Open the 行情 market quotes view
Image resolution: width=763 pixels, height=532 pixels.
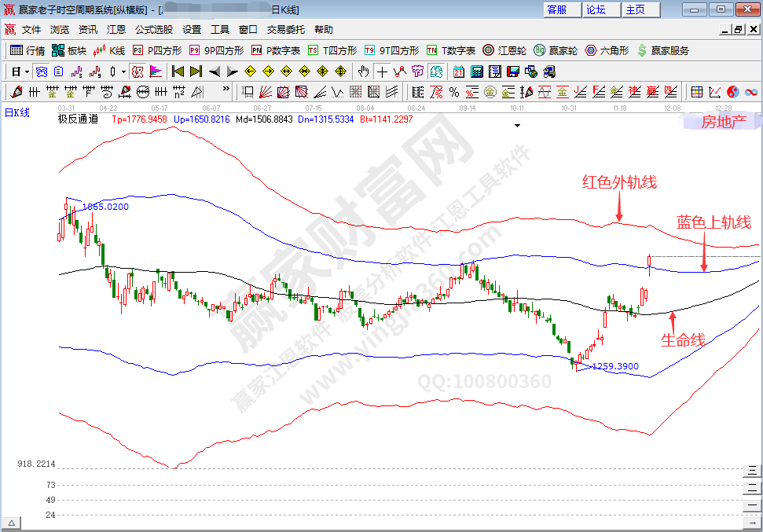pos(27,50)
